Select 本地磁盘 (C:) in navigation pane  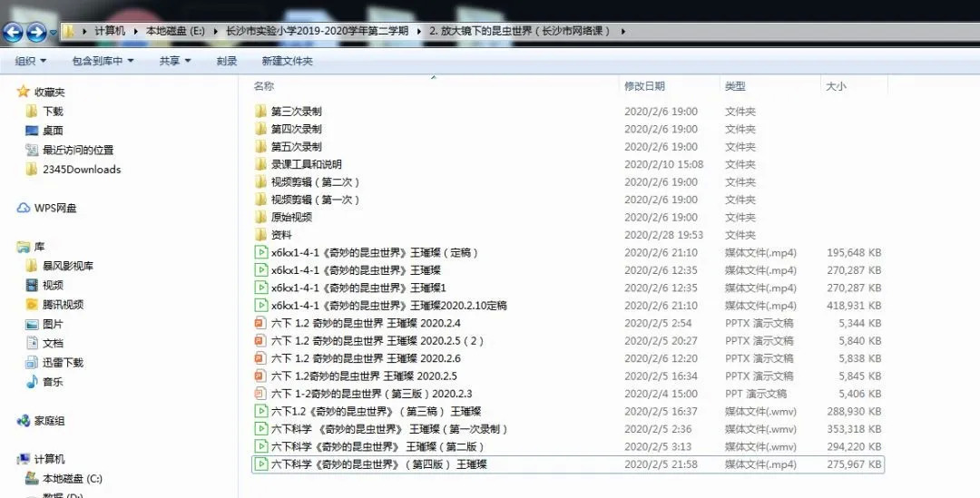tap(68, 478)
